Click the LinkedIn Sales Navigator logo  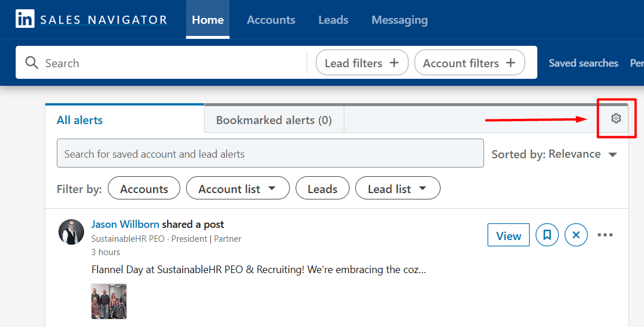click(92, 19)
